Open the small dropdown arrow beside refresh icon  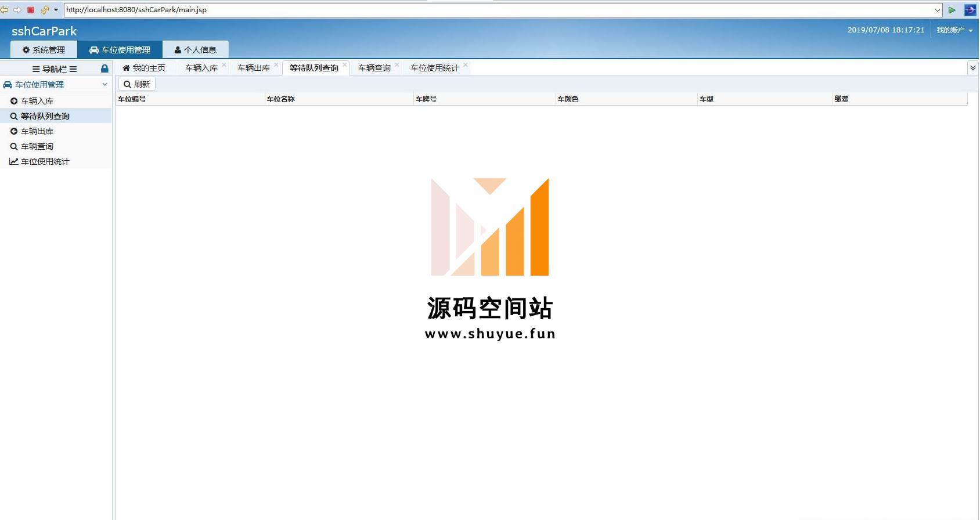56,10
